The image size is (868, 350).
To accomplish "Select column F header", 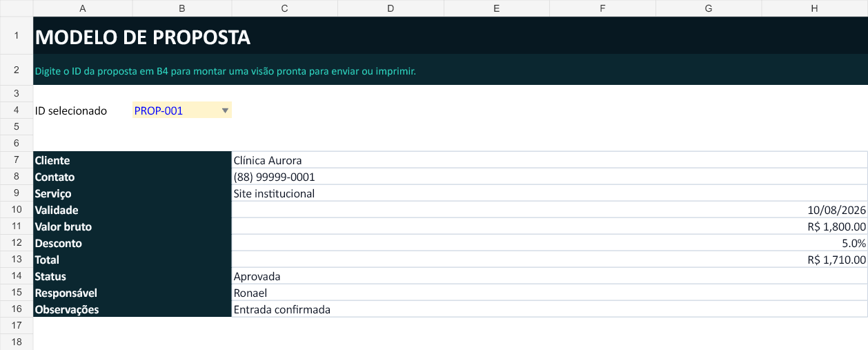I will coord(603,8).
